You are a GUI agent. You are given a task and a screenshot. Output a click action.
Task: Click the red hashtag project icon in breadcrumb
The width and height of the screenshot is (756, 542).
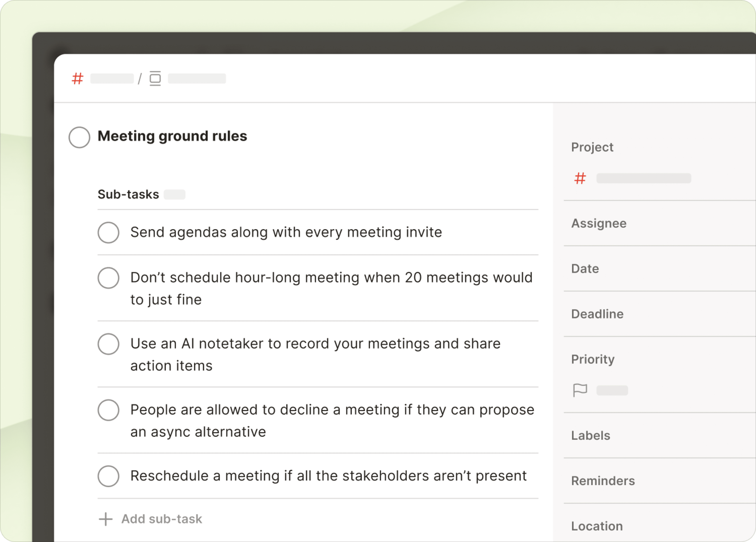tap(77, 79)
